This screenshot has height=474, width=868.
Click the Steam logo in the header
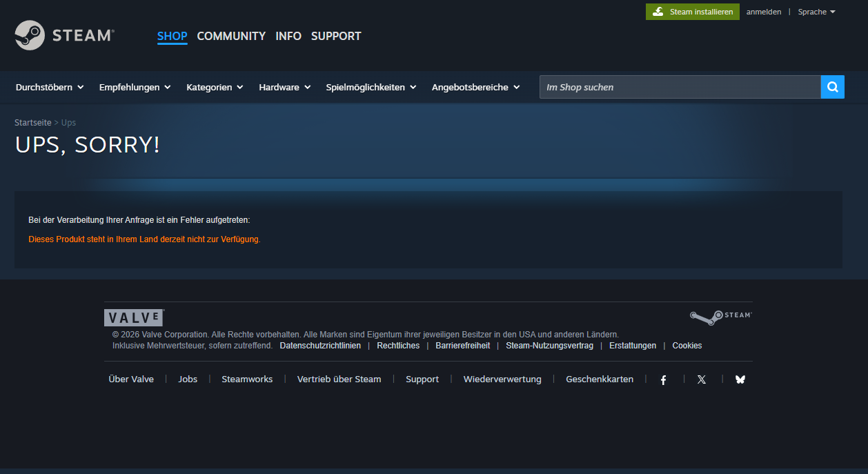tap(64, 35)
